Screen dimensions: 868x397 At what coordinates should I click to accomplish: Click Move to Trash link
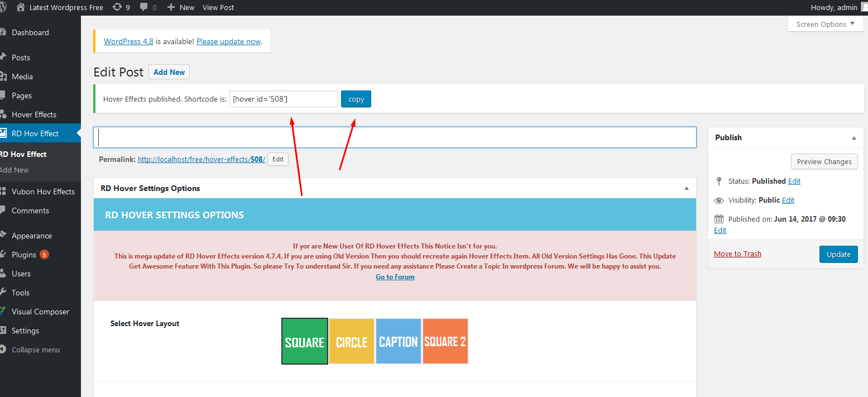[737, 254]
